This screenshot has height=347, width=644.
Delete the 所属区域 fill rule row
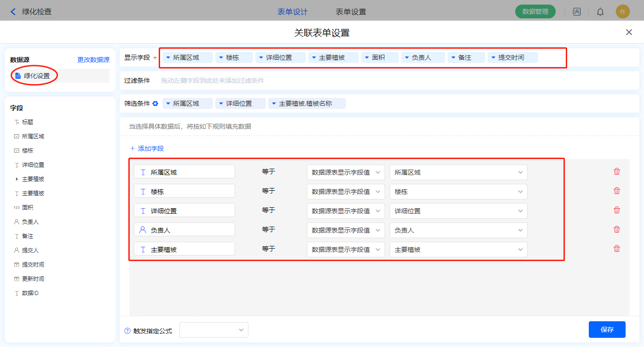[x=617, y=171]
